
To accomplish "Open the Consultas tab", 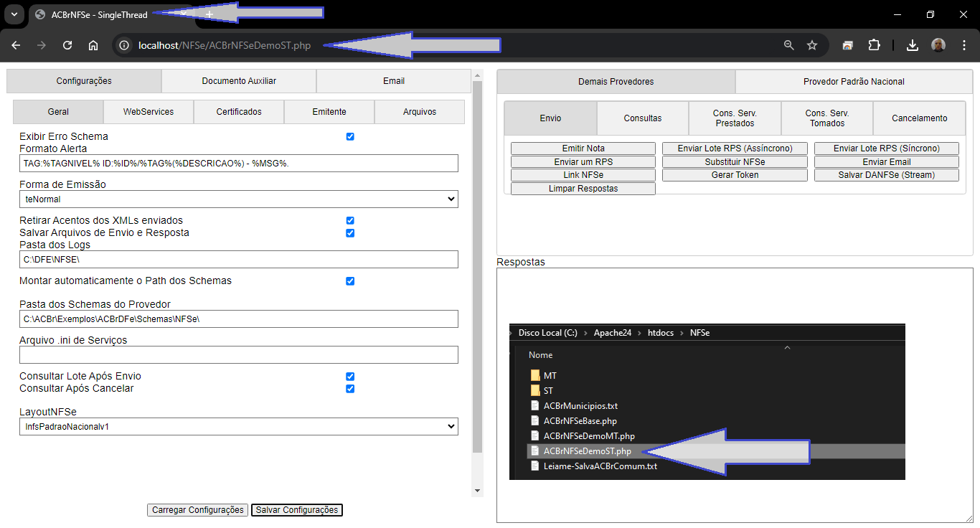I will click(643, 118).
